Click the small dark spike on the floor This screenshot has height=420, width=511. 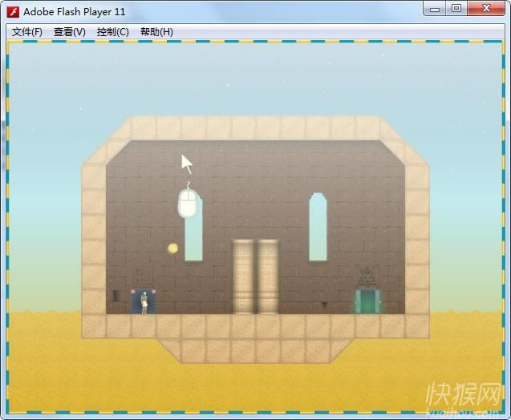[324, 305]
